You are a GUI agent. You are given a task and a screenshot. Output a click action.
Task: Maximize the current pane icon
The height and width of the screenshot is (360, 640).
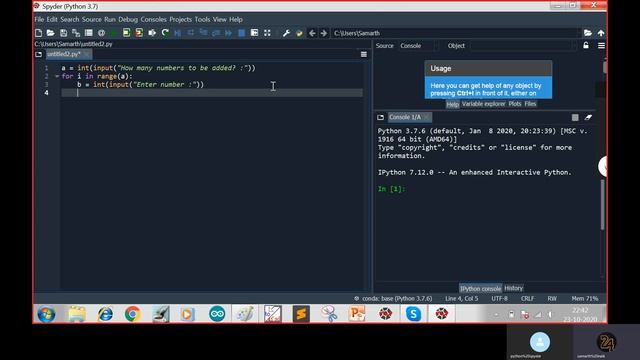click(254, 33)
